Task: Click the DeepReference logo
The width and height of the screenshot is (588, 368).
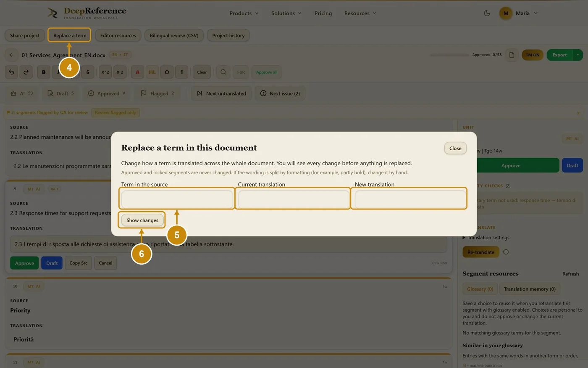Action: coord(87,13)
